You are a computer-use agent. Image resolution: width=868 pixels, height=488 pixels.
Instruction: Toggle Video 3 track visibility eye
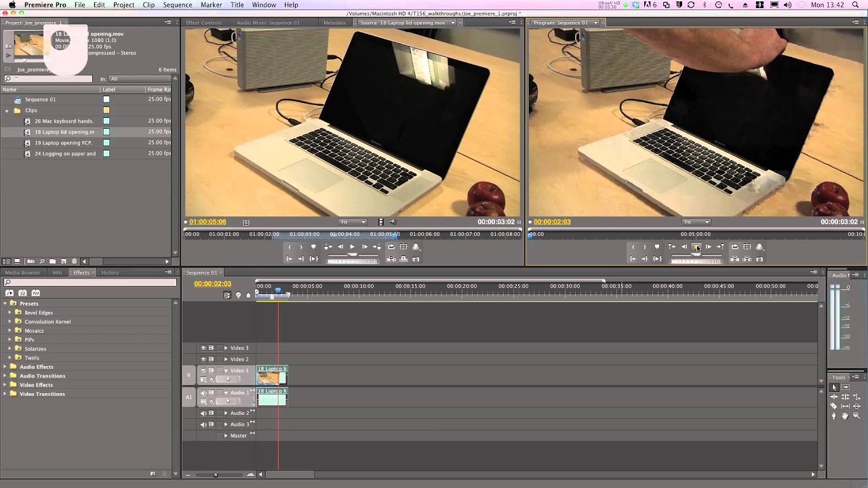(203, 348)
